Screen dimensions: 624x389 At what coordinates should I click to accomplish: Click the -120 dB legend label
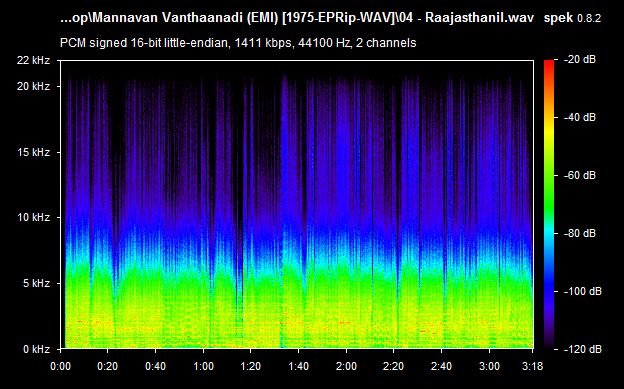(583, 349)
